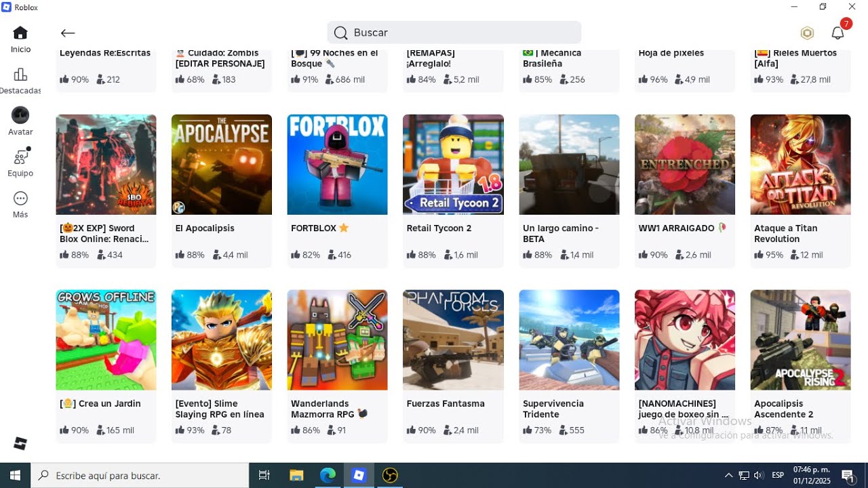The width and height of the screenshot is (868, 488).
Task: Click the Windows taskbar search box
Action: coord(140,475)
